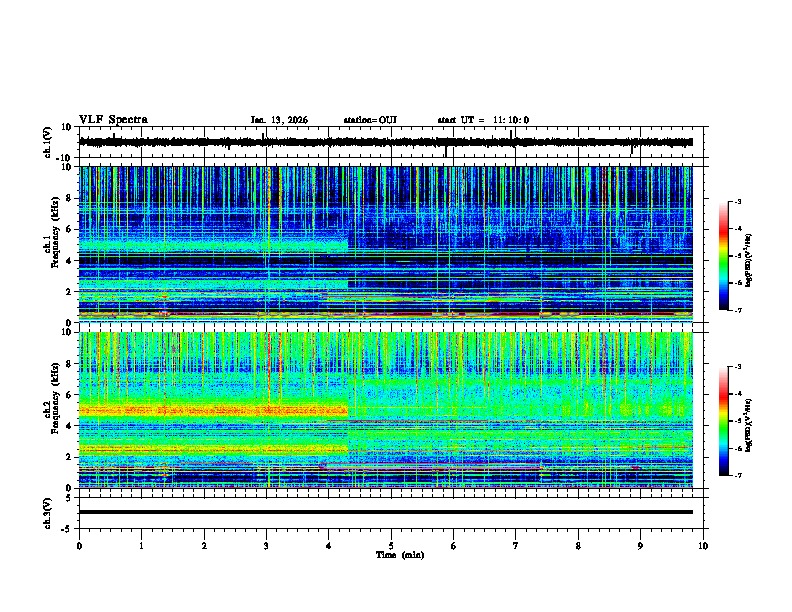792x612 pixels.
Task: Click log(PSD) label beside ch.1 color scale
Action: pyautogui.click(x=749, y=261)
